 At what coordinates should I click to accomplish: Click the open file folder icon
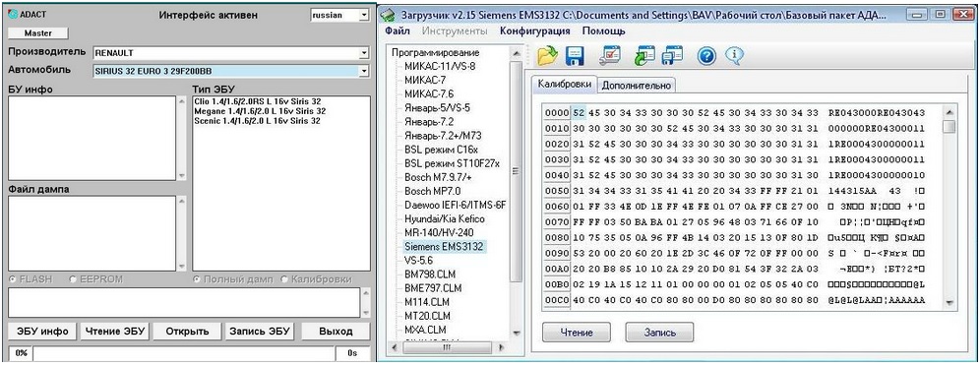pyautogui.click(x=547, y=56)
